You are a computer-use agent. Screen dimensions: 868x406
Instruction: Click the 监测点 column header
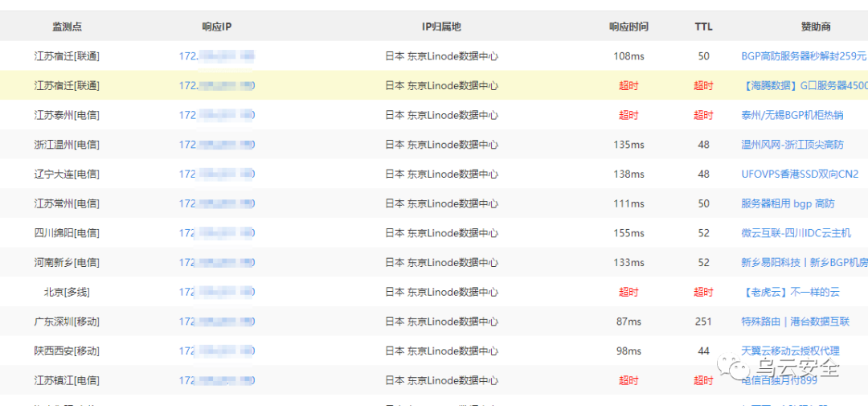(x=67, y=27)
